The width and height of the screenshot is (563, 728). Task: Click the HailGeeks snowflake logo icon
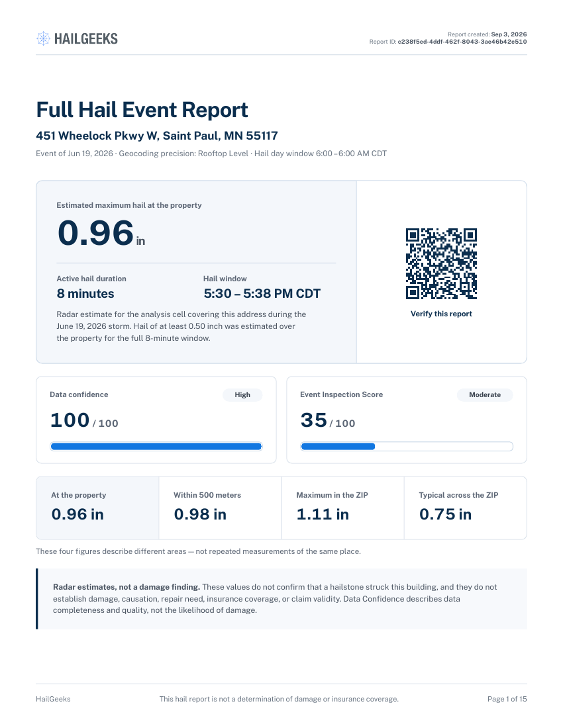coord(43,38)
